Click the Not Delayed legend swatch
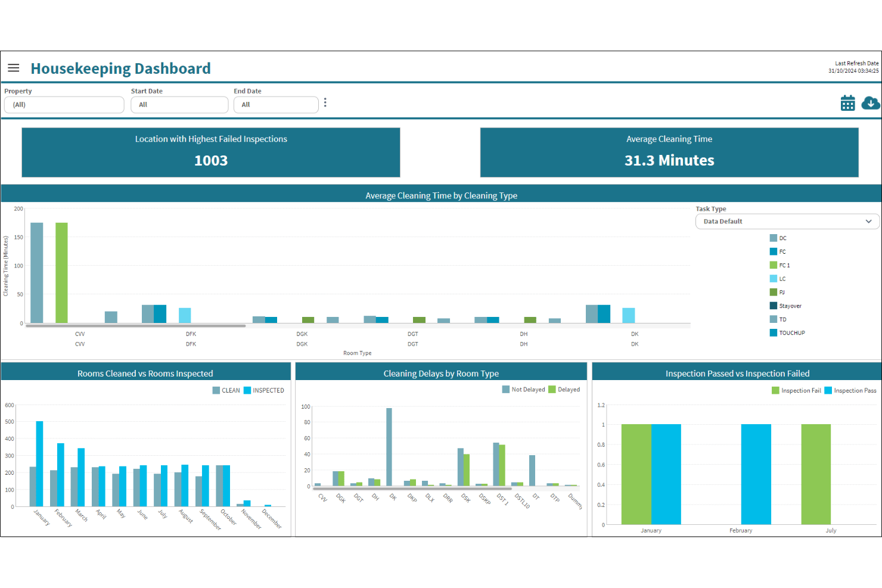 [x=506, y=390]
